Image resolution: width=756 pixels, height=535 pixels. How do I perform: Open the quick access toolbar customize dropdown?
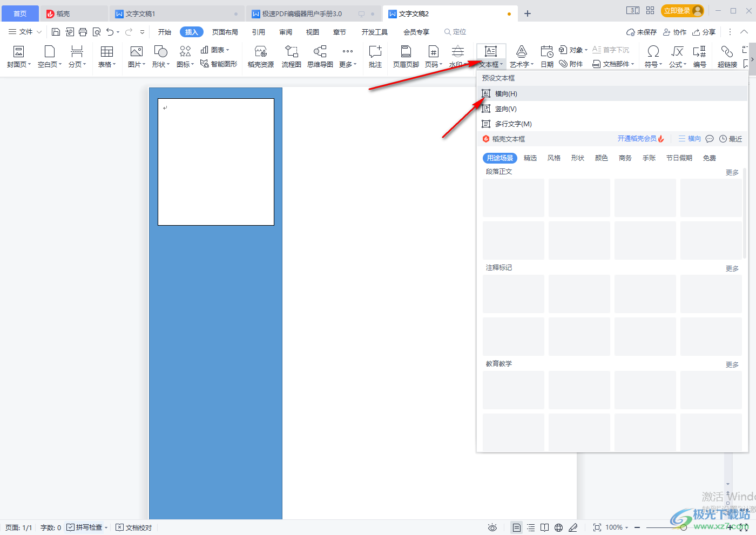[x=142, y=32]
